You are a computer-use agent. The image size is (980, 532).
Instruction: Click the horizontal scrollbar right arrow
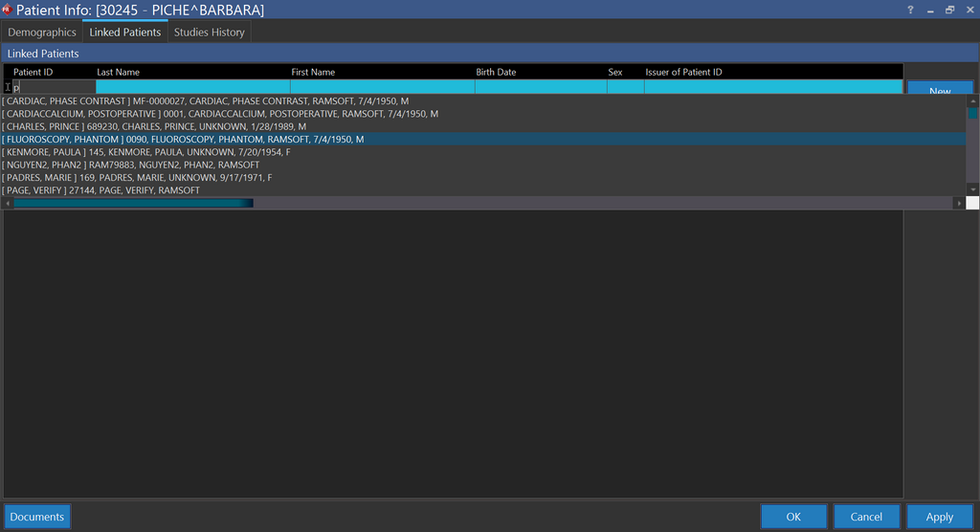pos(959,203)
